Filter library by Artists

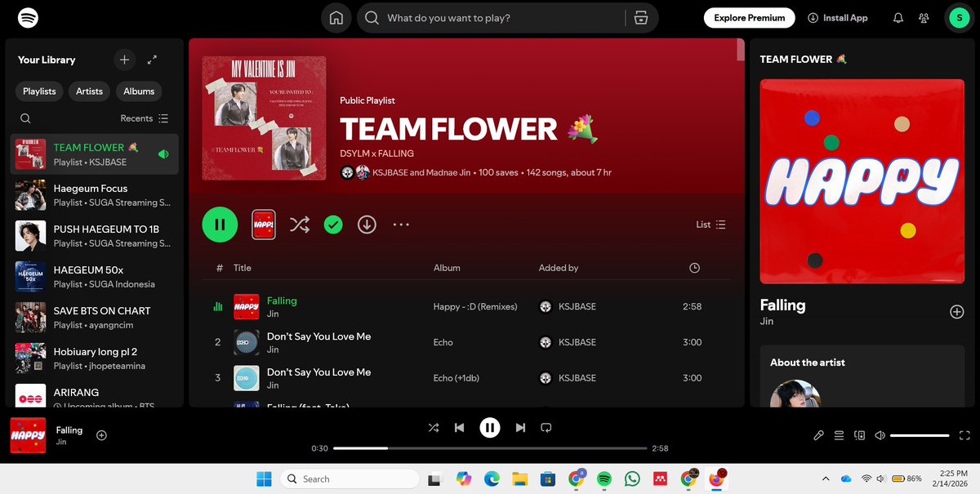pyautogui.click(x=90, y=91)
